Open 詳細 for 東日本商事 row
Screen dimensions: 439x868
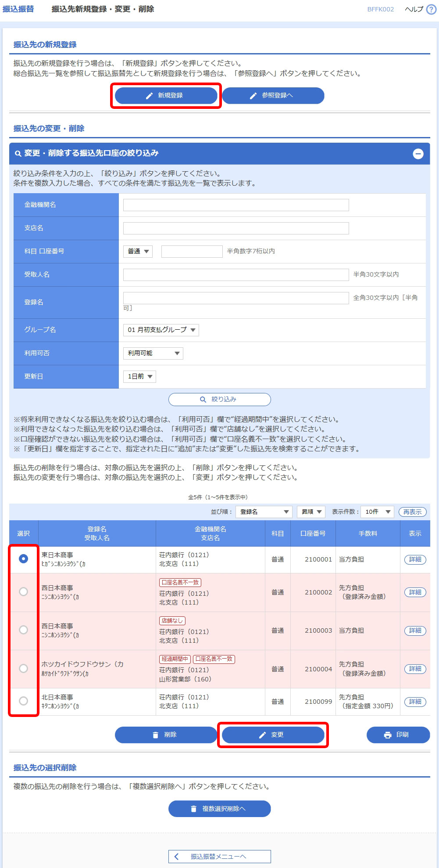[x=415, y=559]
